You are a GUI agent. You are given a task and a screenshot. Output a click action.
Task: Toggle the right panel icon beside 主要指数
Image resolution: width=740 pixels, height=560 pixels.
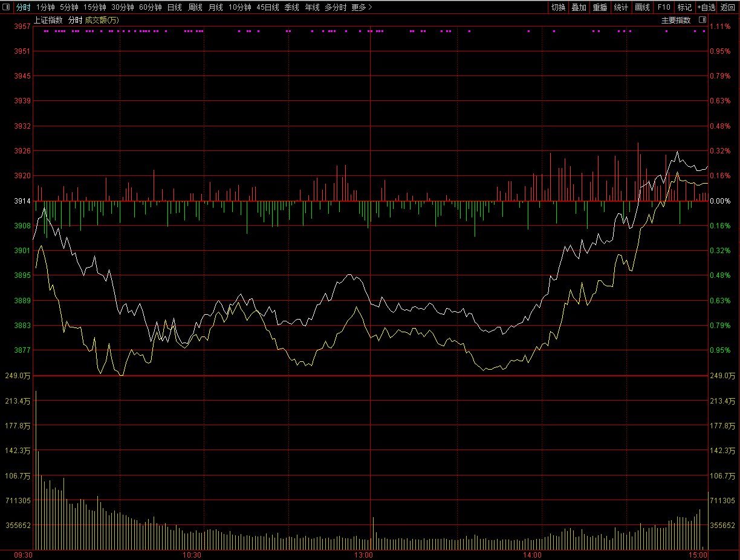702,20
